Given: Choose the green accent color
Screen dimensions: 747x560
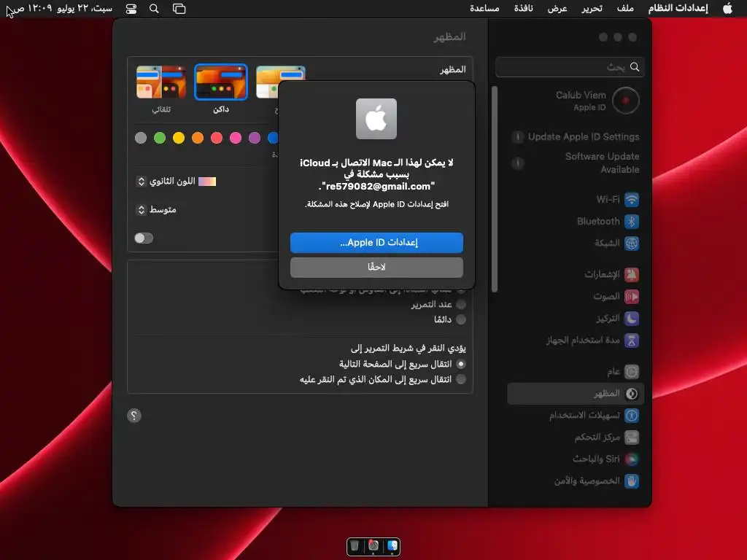Looking at the screenshot, I should [160, 138].
